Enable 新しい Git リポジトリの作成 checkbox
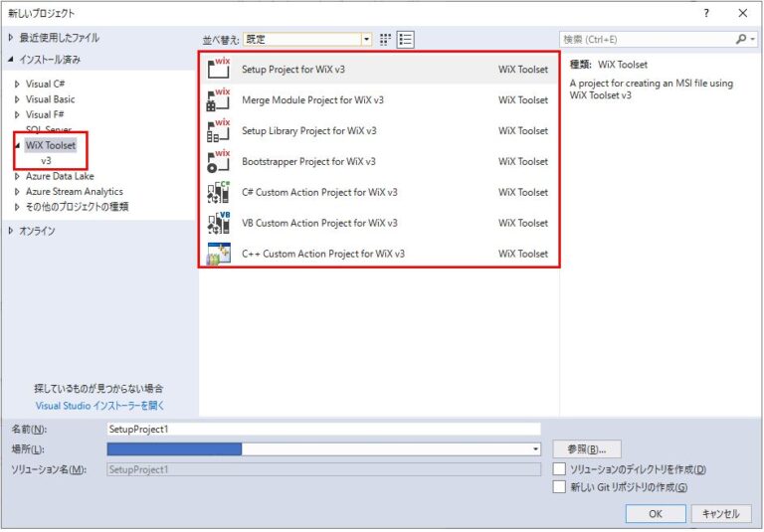 pyautogui.click(x=559, y=486)
